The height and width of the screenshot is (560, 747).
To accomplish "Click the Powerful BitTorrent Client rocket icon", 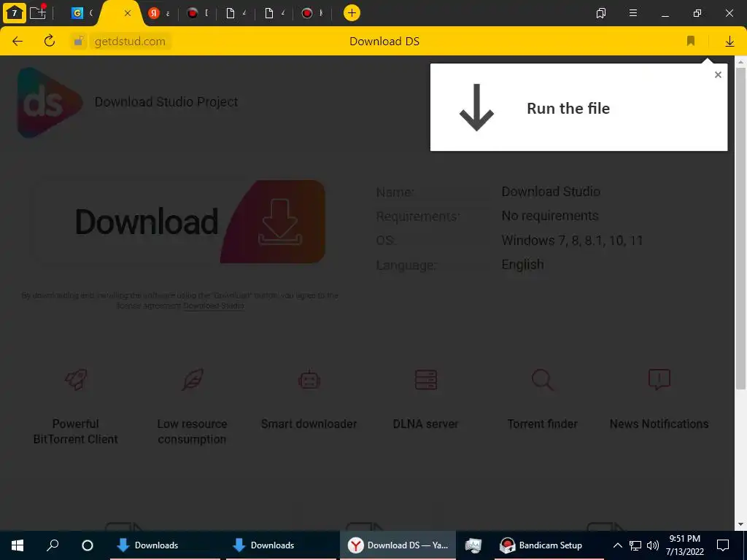I will (x=76, y=379).
